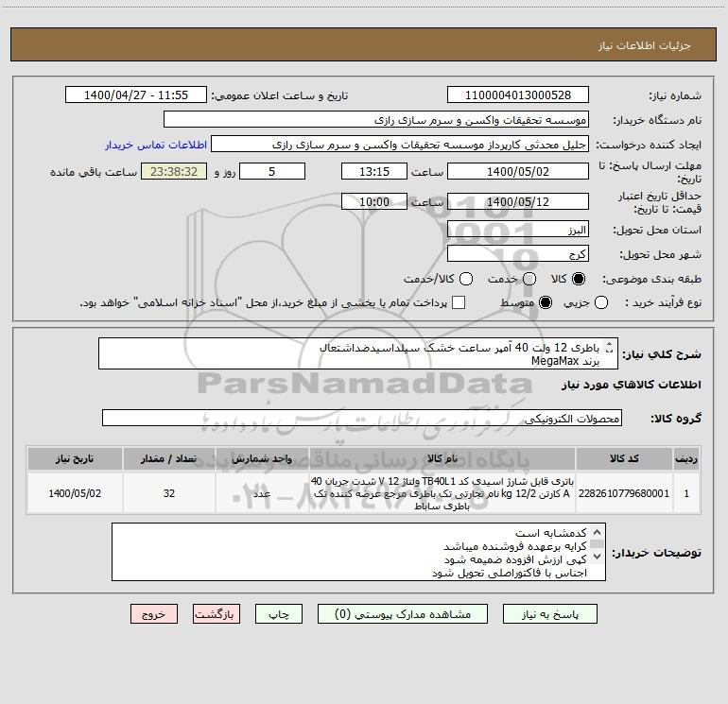Click product code 228261077968001 cell

pyautogui.click(x=624, y=493)
